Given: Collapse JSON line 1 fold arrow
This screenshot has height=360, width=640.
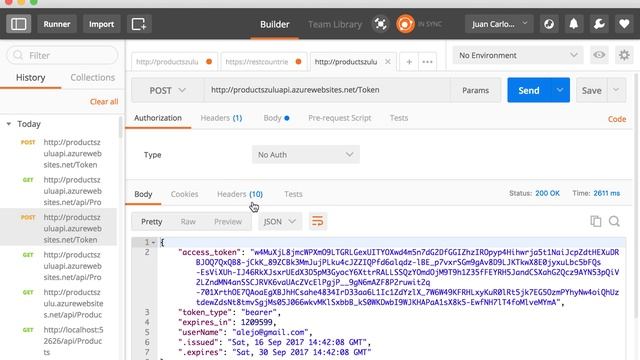Looking at the screenshot, I should [x=153, y=242].
